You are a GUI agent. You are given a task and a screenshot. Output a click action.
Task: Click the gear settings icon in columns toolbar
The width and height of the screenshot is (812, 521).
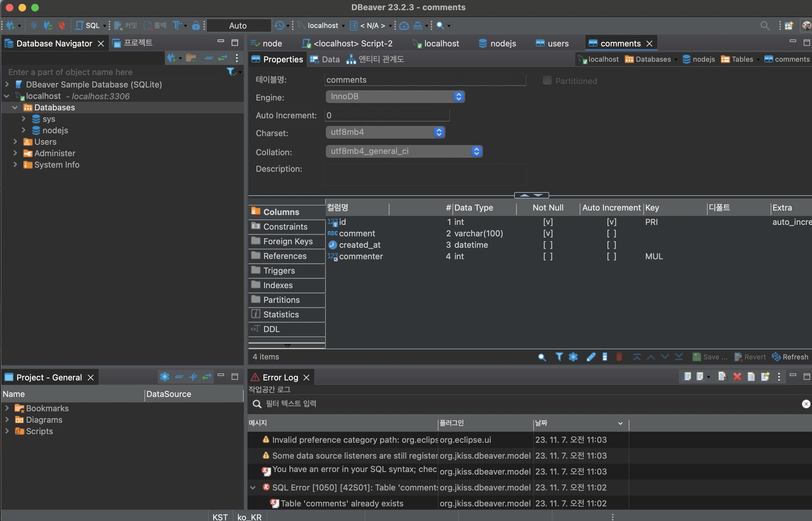click(573, 357)
